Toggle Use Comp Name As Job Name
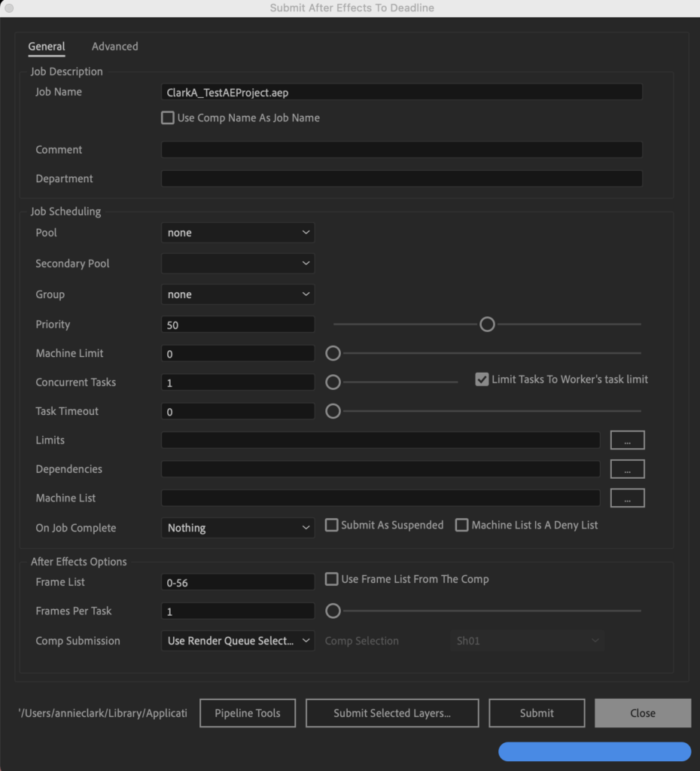The image size is (700, 771). (x=168, y=118)
